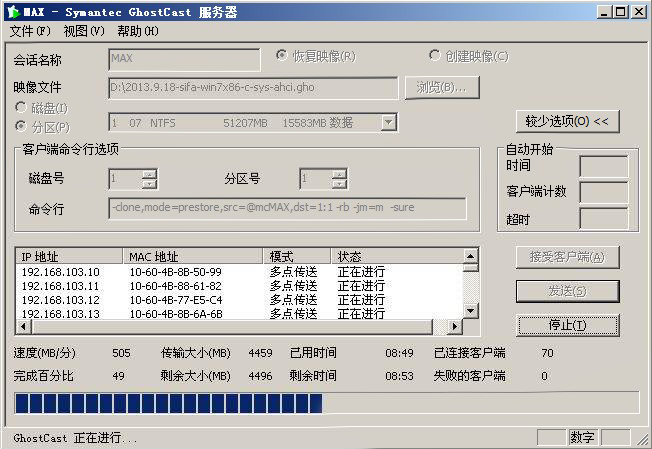Screen dimensions: 652x449
Task: Sort by 状态 column header
Action: (397, 257)
